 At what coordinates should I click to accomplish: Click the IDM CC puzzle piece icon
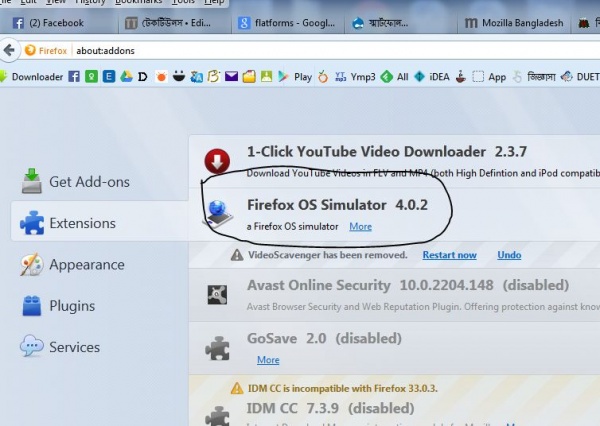click(217, 416)
